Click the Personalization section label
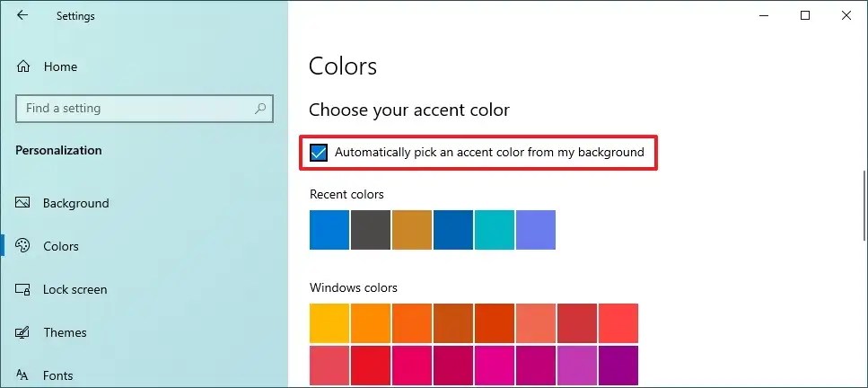Screen dimensions: 868x388 click(x=58, y=150)
